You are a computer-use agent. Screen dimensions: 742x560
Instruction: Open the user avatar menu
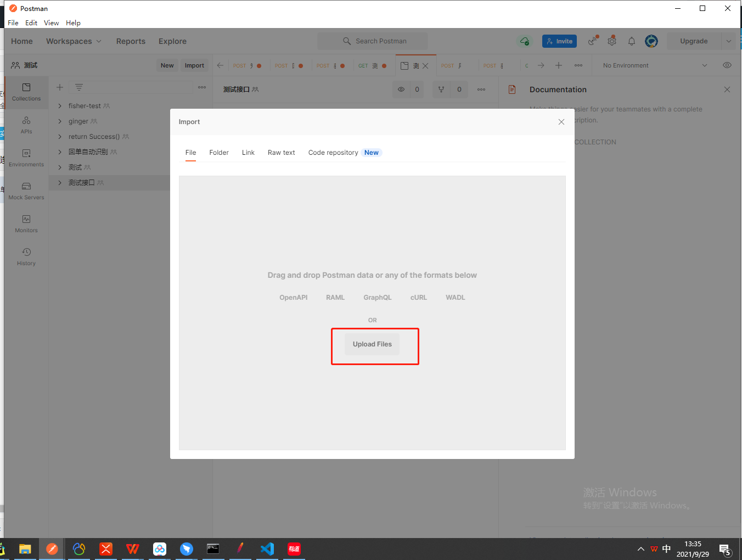(651, 41)
